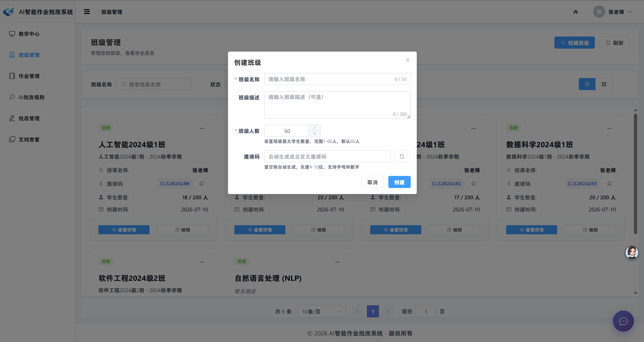Click the 人工智能2024级1班 card title
This screenshot has width=644, height=342.
pos(132,145)
